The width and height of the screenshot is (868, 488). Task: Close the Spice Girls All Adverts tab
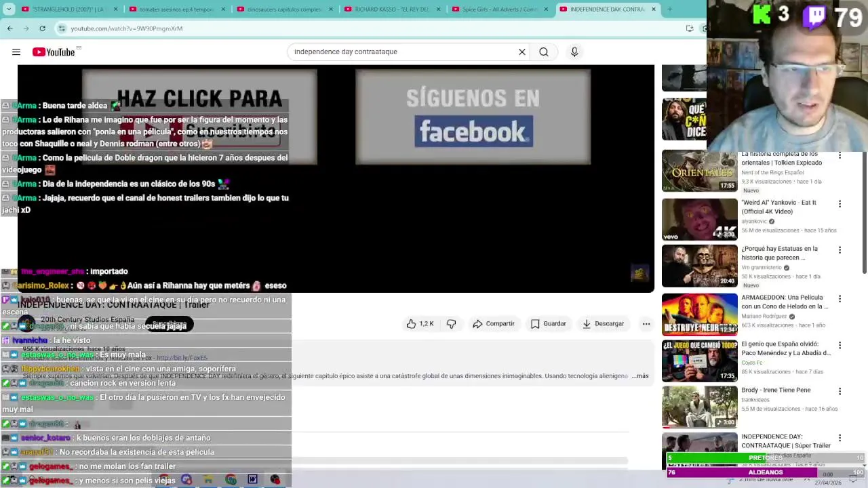click(546, 9)
